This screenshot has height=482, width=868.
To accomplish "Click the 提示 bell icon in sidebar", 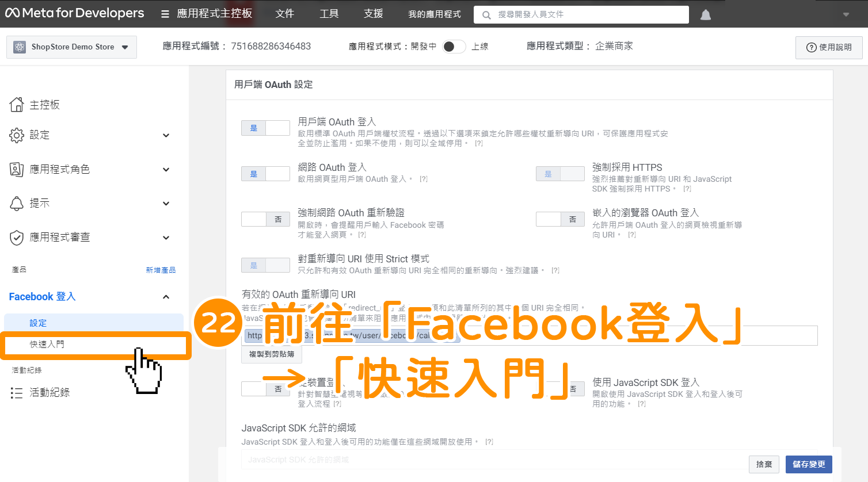I will click(17, 203).
